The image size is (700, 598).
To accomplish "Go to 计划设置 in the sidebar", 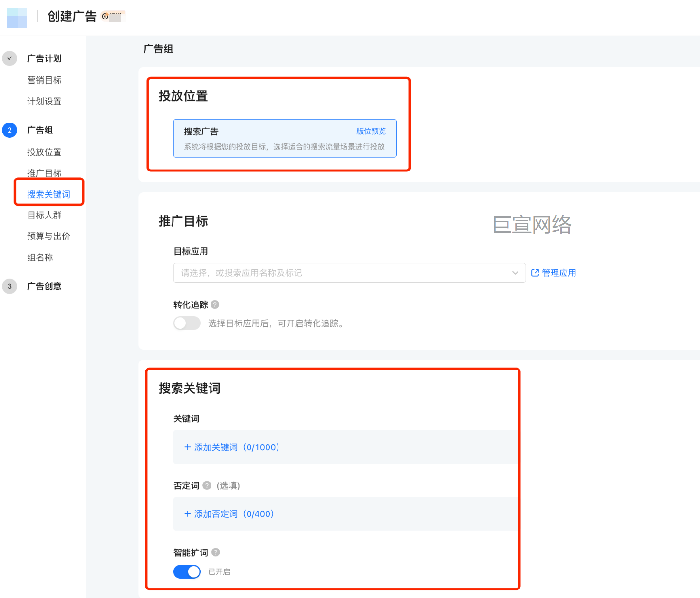I will 44,101.
